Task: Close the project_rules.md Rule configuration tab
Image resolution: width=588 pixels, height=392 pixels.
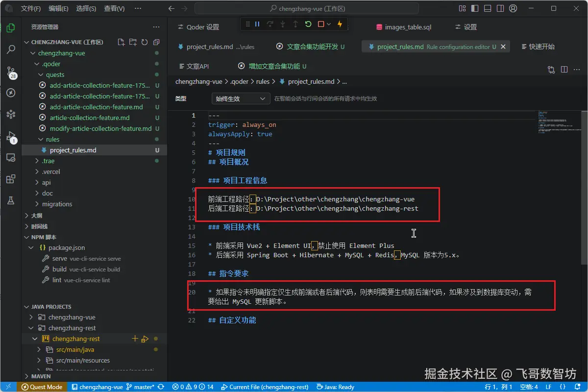Action: pos(503,47)
